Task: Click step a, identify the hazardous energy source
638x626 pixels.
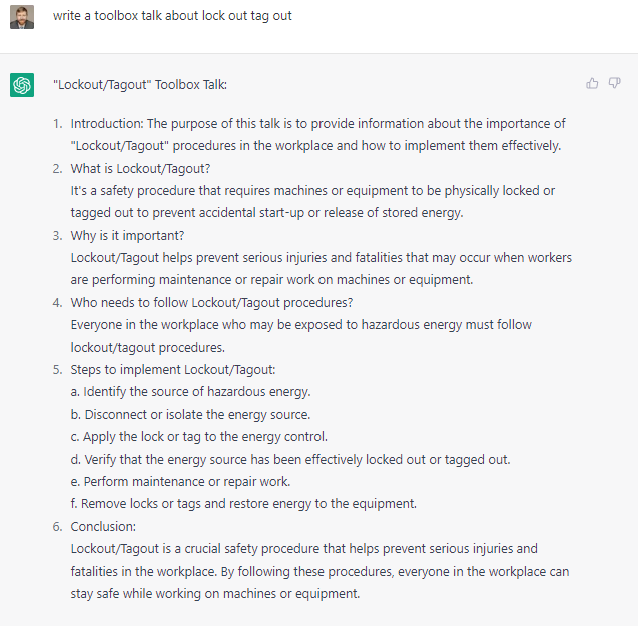Action: click(x=190, y=391)
